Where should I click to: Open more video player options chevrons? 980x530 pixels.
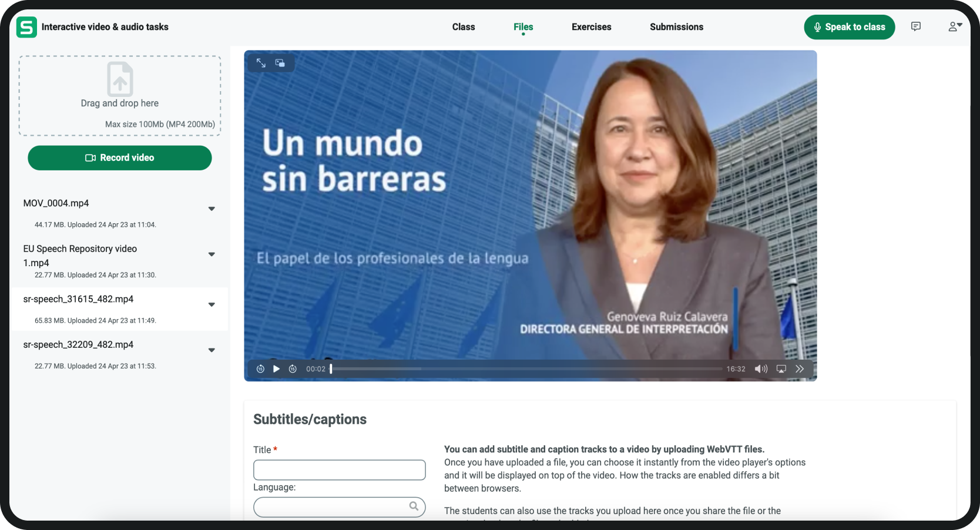pos(800,369)
